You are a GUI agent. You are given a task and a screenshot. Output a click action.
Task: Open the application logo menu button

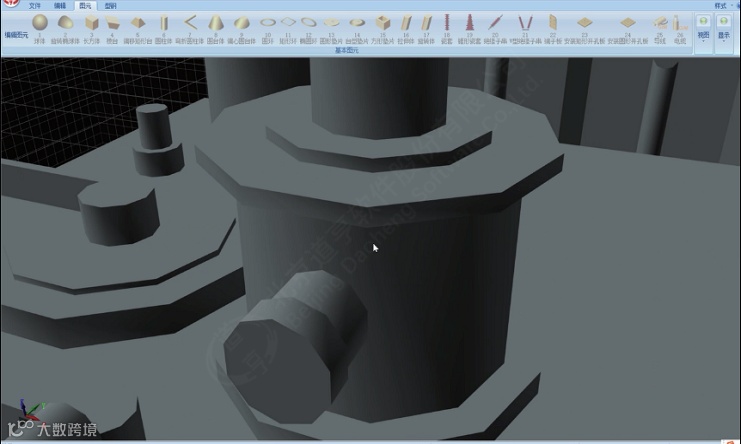[x=11, y=3]
